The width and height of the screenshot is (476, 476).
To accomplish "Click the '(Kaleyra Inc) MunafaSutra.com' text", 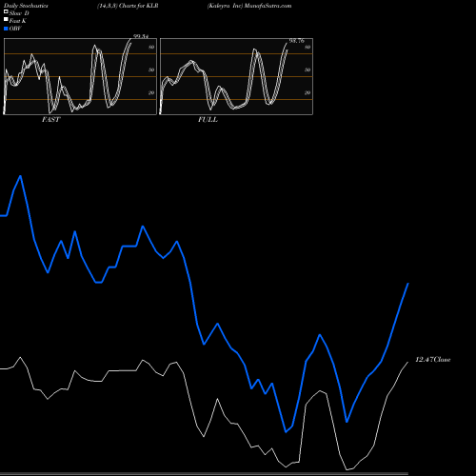I will (x=249, y=6).
